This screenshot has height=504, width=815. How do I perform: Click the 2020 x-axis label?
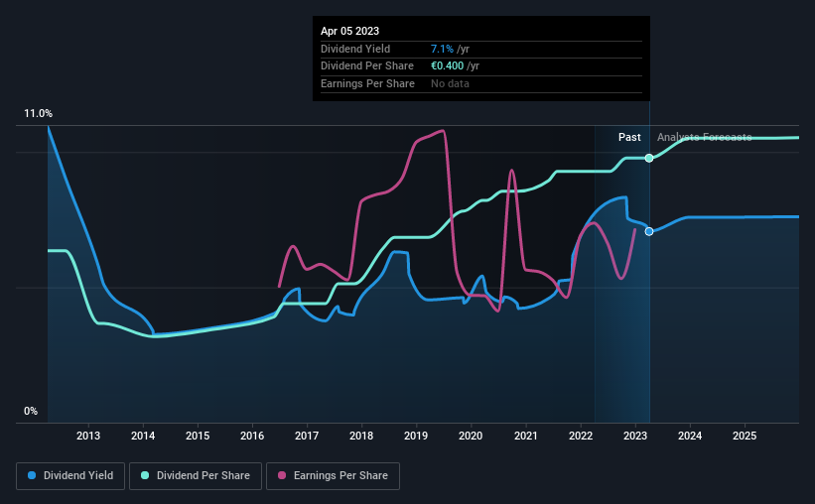471,436
